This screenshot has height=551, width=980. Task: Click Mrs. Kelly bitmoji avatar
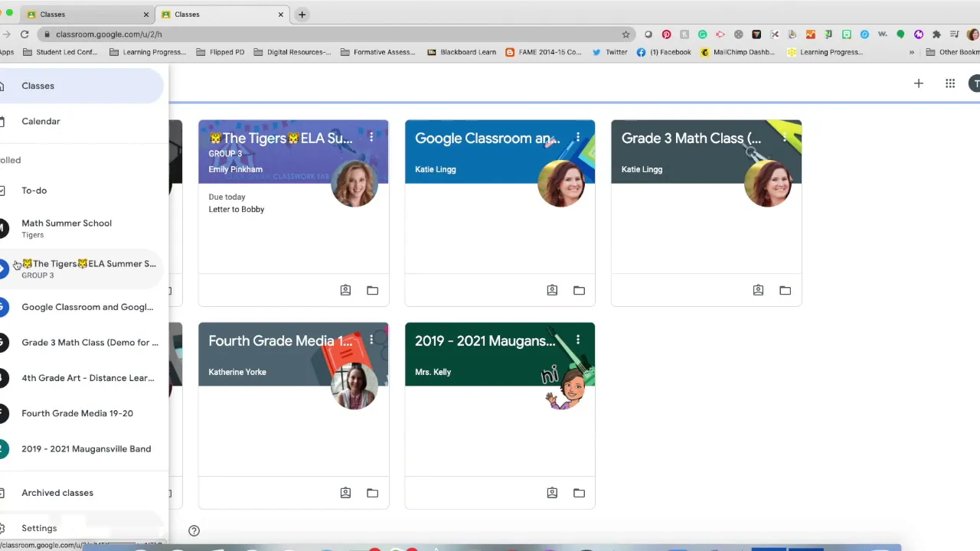tap(565, 386)
